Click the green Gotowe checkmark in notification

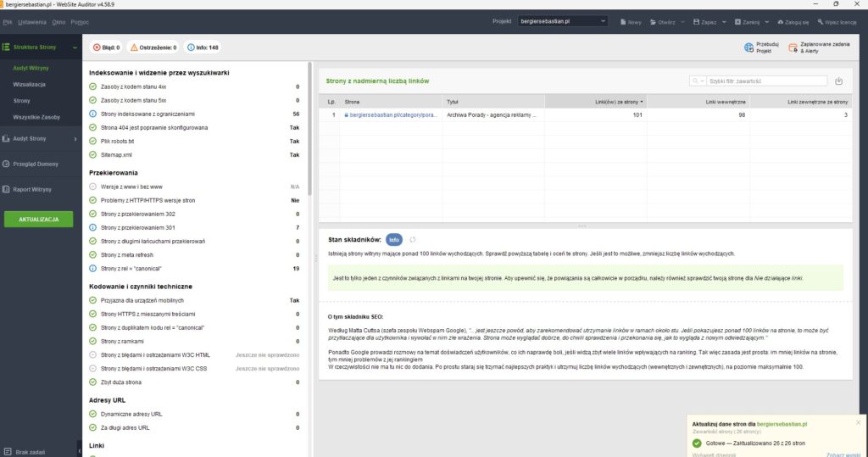(x=697, y=443)
